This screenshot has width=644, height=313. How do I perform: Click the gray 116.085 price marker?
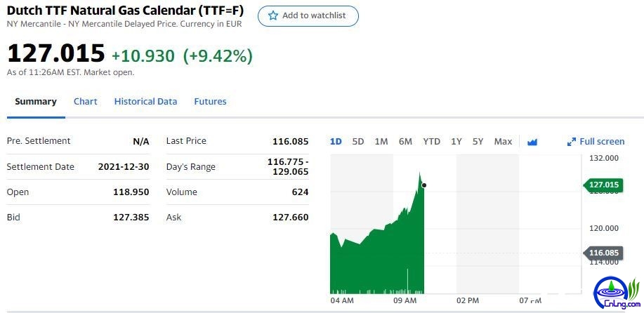[x=603, y=253]
